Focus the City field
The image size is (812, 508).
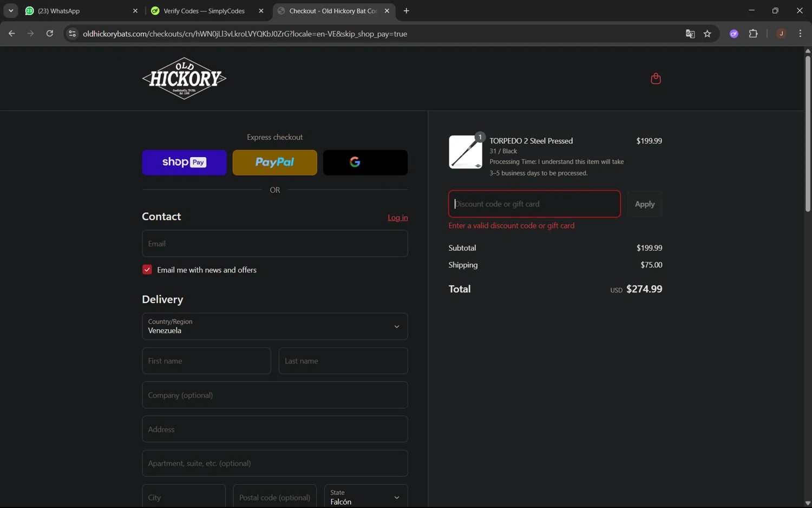click(184, 497)
